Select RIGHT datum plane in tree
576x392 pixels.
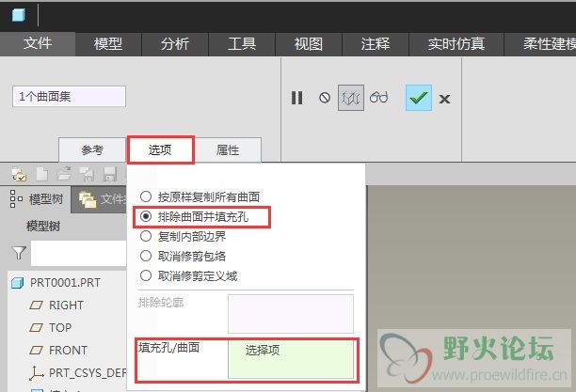click(56, 305)
